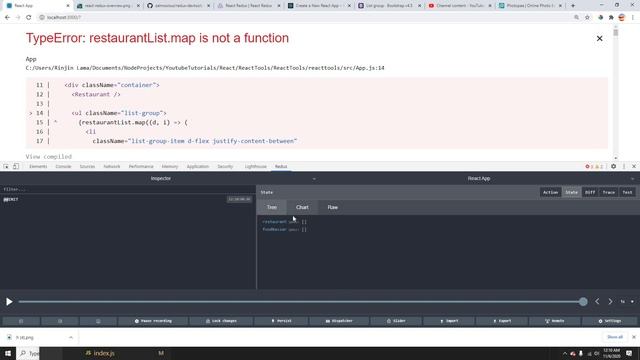Switch to the Create a New React App tab
640x360 pixels.
click(319, 6)
